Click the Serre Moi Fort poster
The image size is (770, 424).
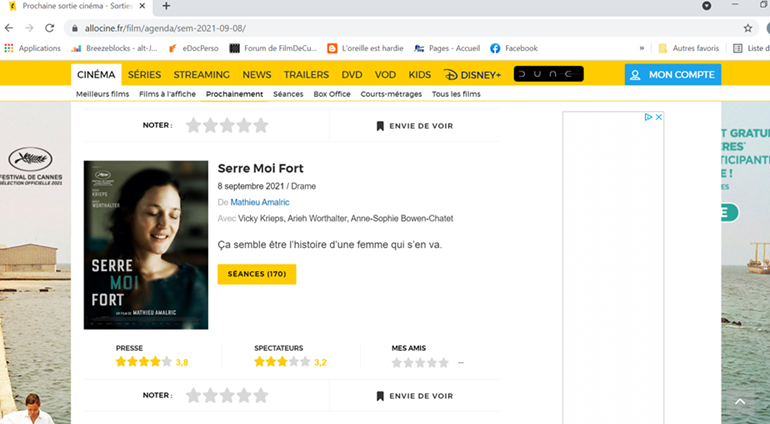[146, 244]
